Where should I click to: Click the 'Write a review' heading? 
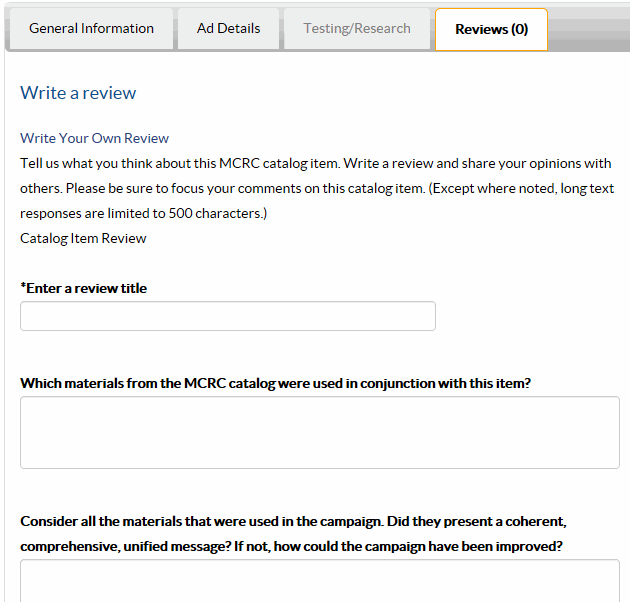coord(78,93)
